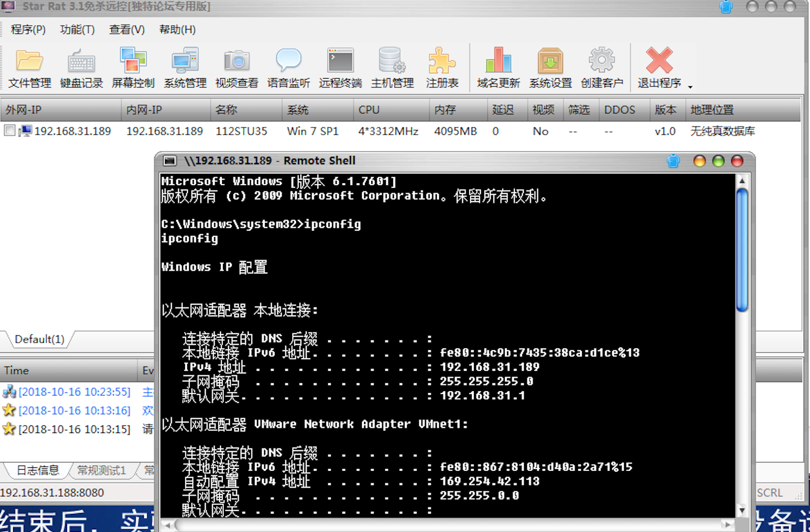The height and width of the screenshot is (532, 810).
Task: Click the 视频 column header
Action: pos(545,110)
